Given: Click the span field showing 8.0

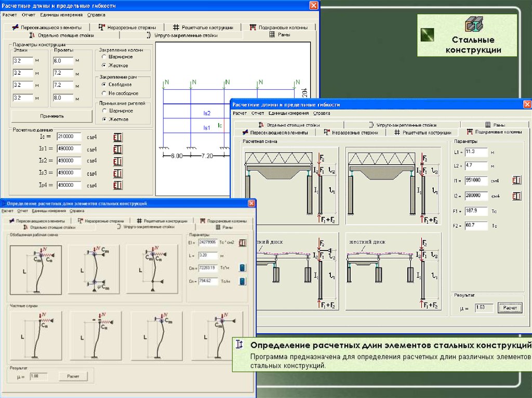Looking at the screenshot, I should [63, 97].
